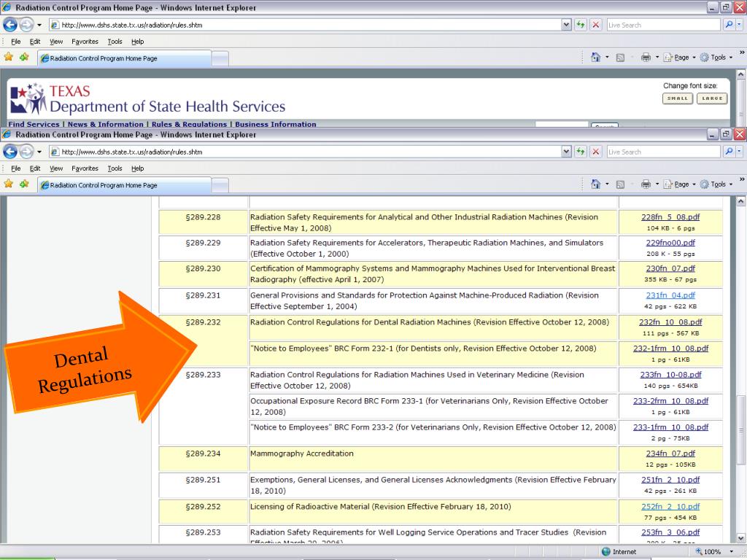747x560 pixels.
Task: Open Favorites Center star in the foreground window
Action: [x=9, y=185]
